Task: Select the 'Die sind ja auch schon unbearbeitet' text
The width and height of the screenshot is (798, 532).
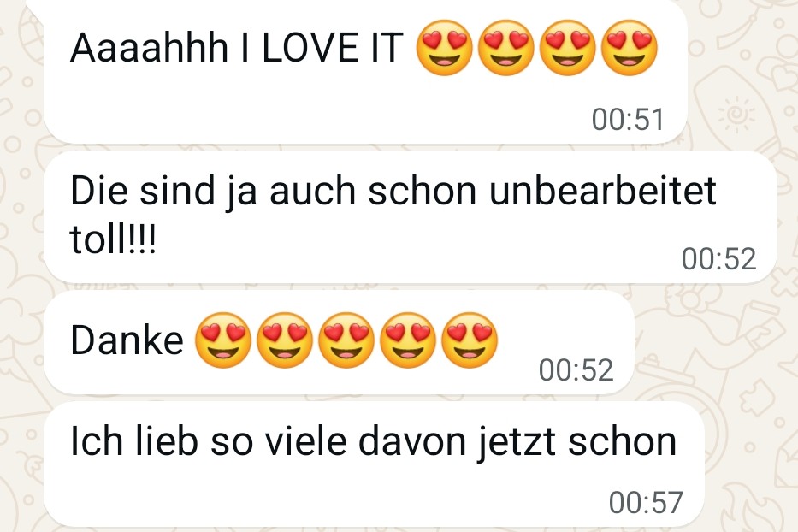Action: 393,192
